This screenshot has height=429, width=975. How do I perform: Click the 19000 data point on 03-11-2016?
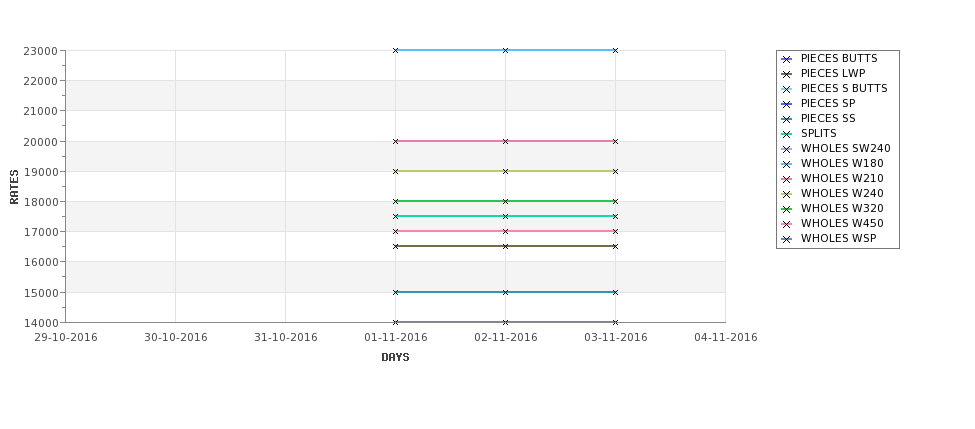(x=616, y=171)
